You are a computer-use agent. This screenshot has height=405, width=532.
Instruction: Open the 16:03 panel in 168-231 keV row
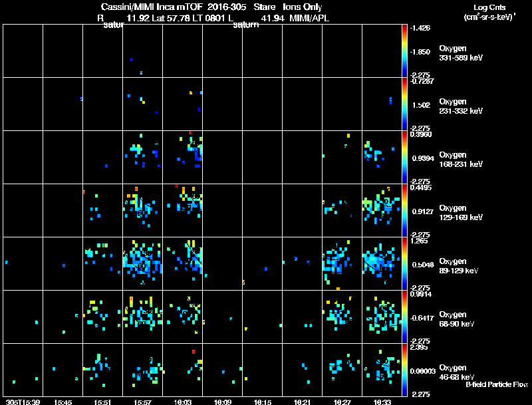[182, 158]
